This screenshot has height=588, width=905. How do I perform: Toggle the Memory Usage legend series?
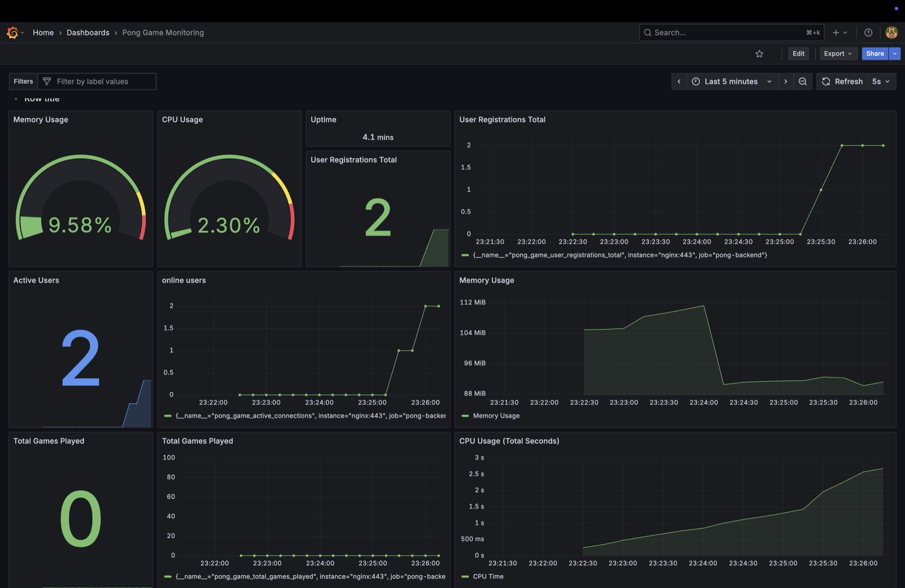pos(496,416)
